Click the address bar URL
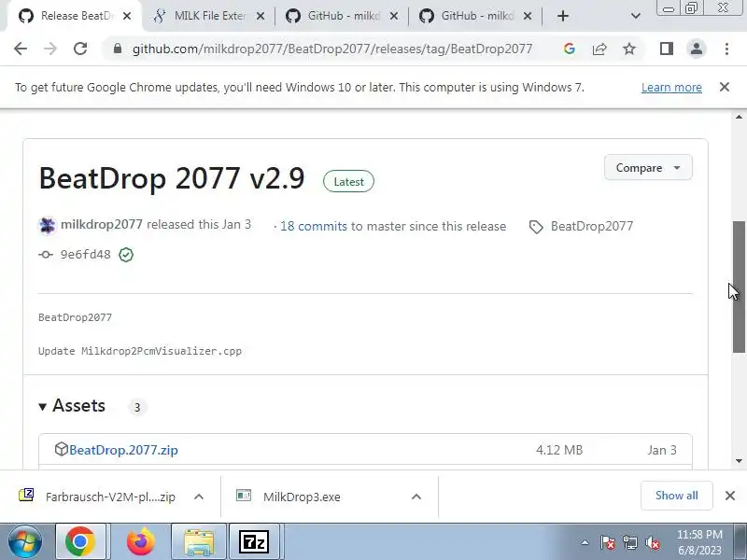 click(332, 49)
